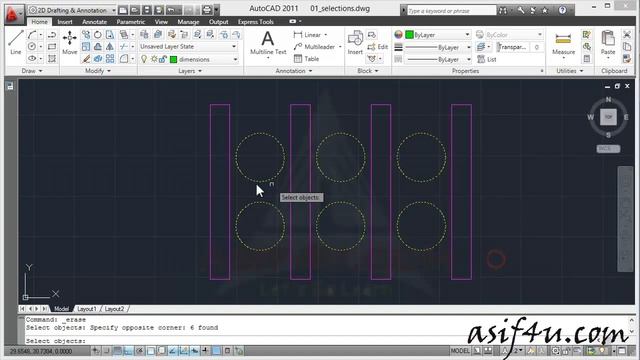The image size is (640, 360).
Task: Open the ByLayer object color dropdown
Action: (438, 35)
